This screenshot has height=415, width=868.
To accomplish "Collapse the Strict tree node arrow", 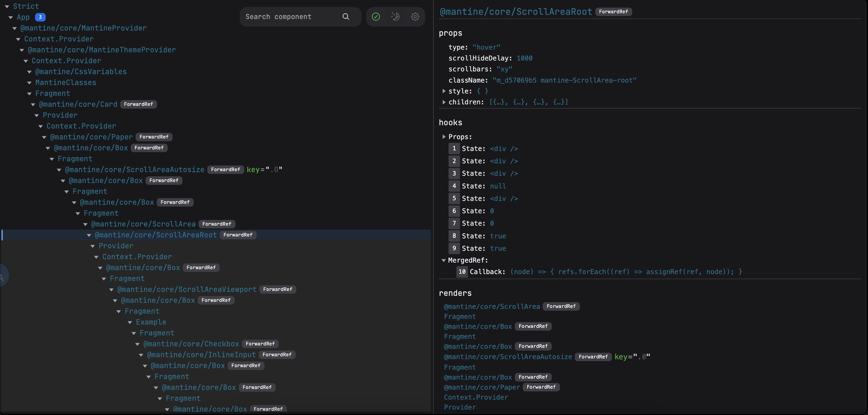I will point(7,6).
